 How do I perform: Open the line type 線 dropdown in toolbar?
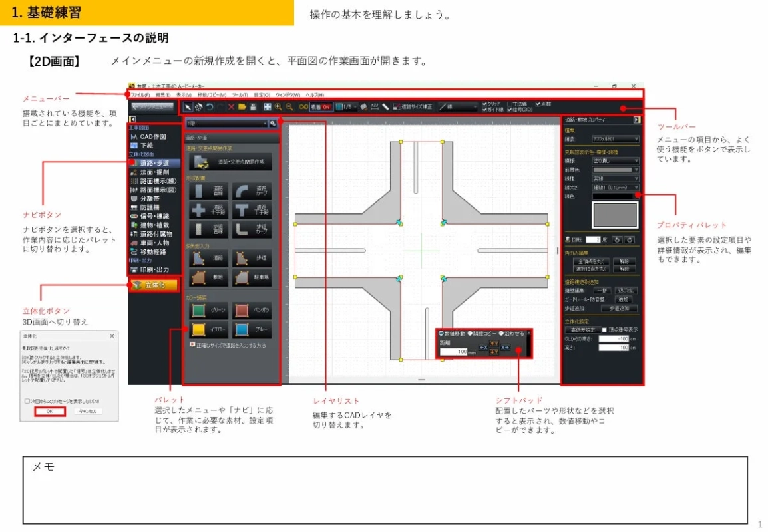(x=458, y=106)
